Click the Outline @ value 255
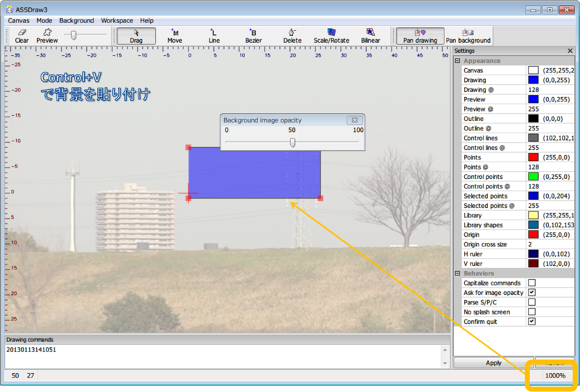This screenshot has height=392, width=580. (x=534, y=128)
